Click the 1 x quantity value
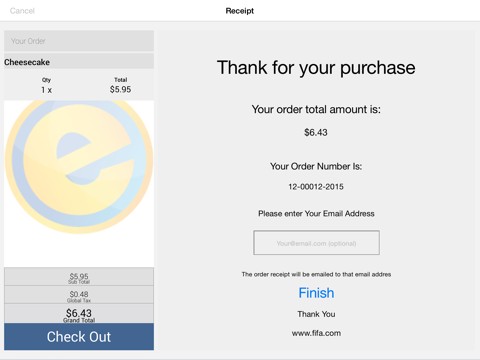The image size is (480, 360). pos(46,90)
